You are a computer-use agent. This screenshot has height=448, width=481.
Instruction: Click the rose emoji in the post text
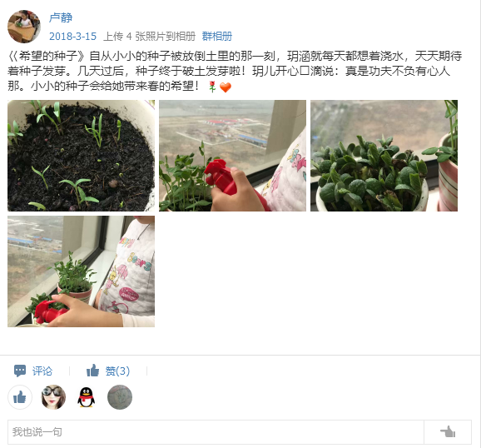[x=212, y=87]
